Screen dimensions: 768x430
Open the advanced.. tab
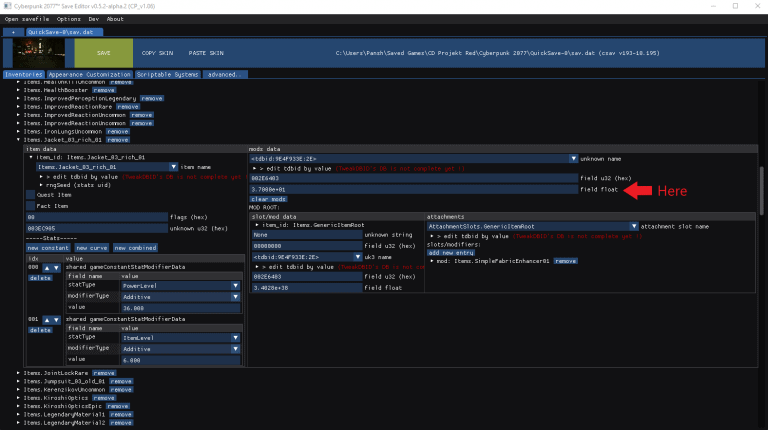click(224, 74)
